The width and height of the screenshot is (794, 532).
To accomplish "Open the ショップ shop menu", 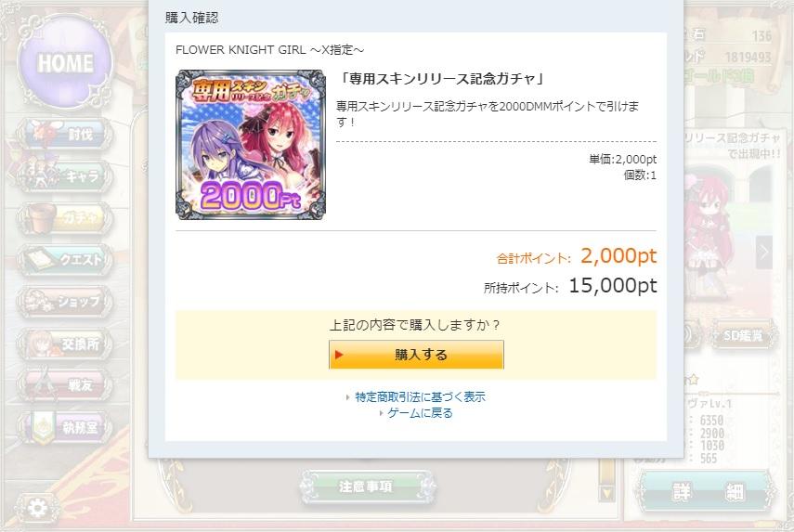I will 65,302.
